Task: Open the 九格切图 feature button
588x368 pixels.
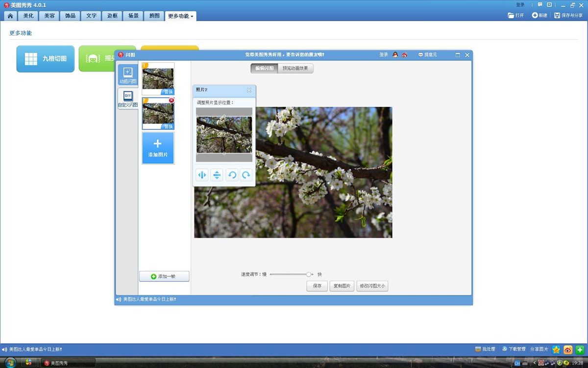Action: point(46,59)
